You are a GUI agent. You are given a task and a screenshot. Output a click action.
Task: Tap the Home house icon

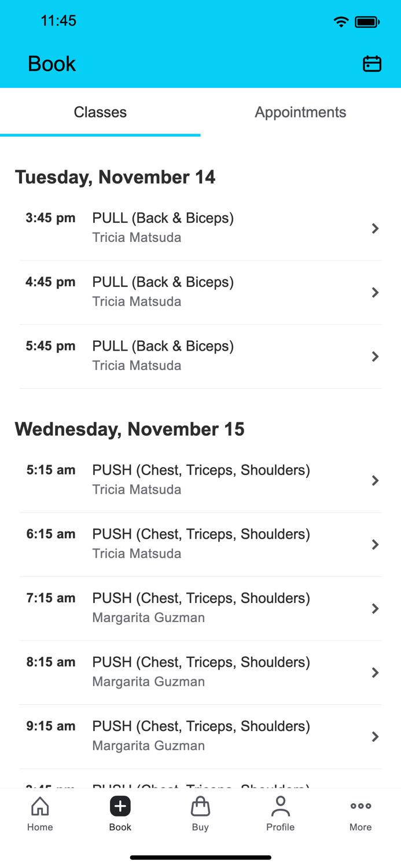pos(40,806)
